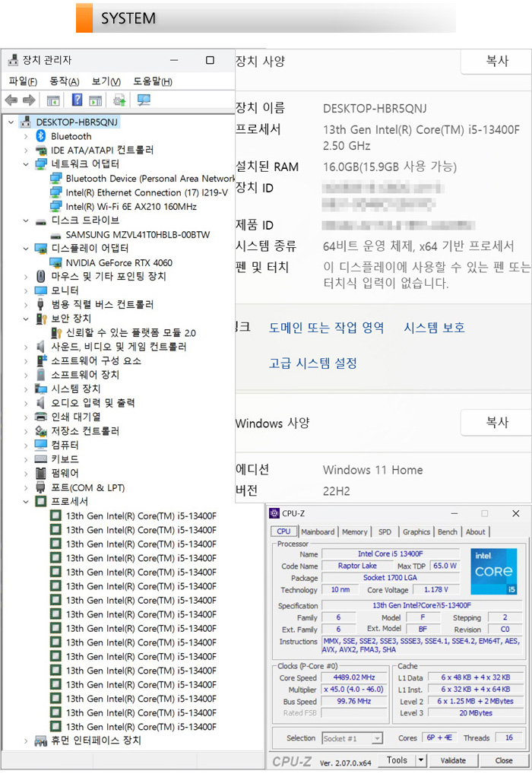Click the back arrow in Device Manager toolbar

click(x=11, y=100)
